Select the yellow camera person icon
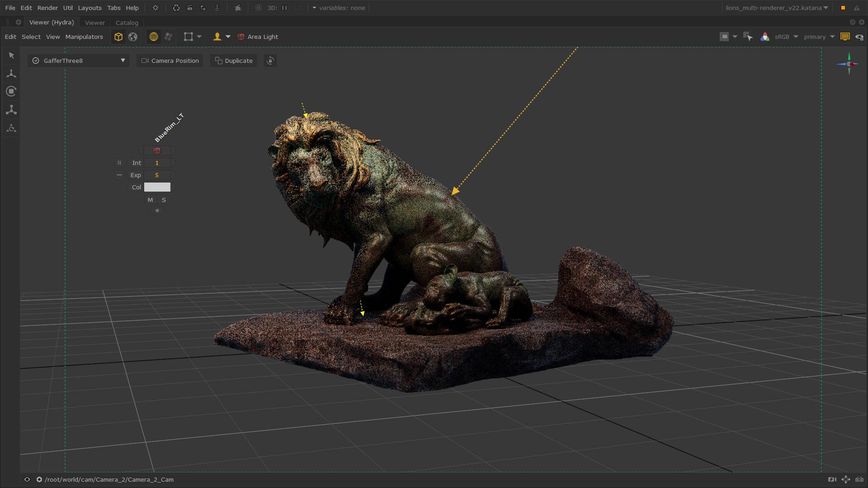 coord(217,37)
